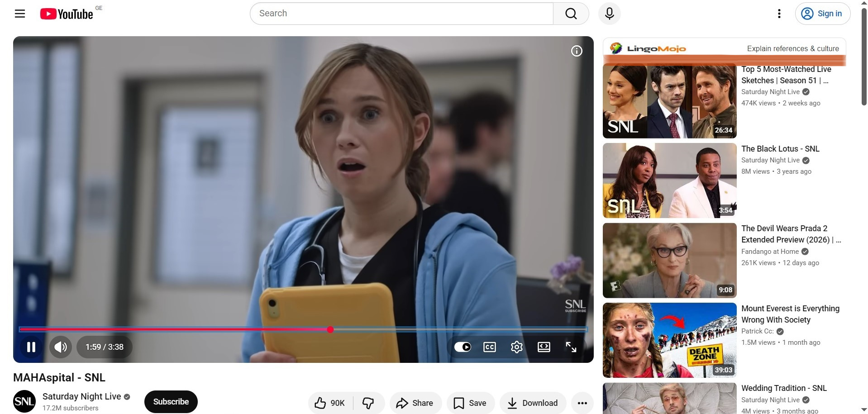Open The Black Lotus - SNL thumbnail
Image resolution: width=868 pixels, height=414 pixels.
point(669,181)
